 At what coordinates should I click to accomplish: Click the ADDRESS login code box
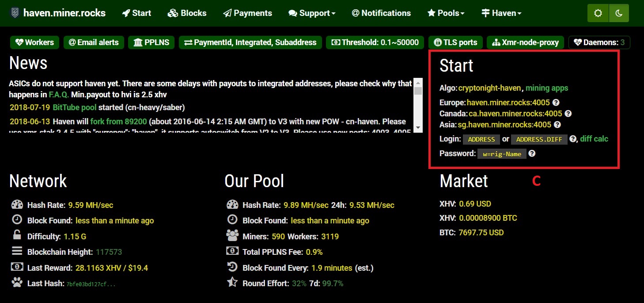pos(481,139)
